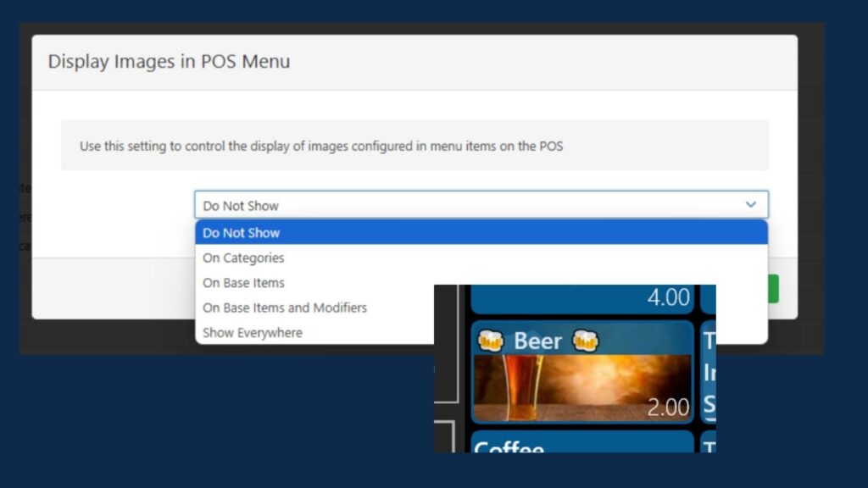Click the setting description info box

(414, 146)
